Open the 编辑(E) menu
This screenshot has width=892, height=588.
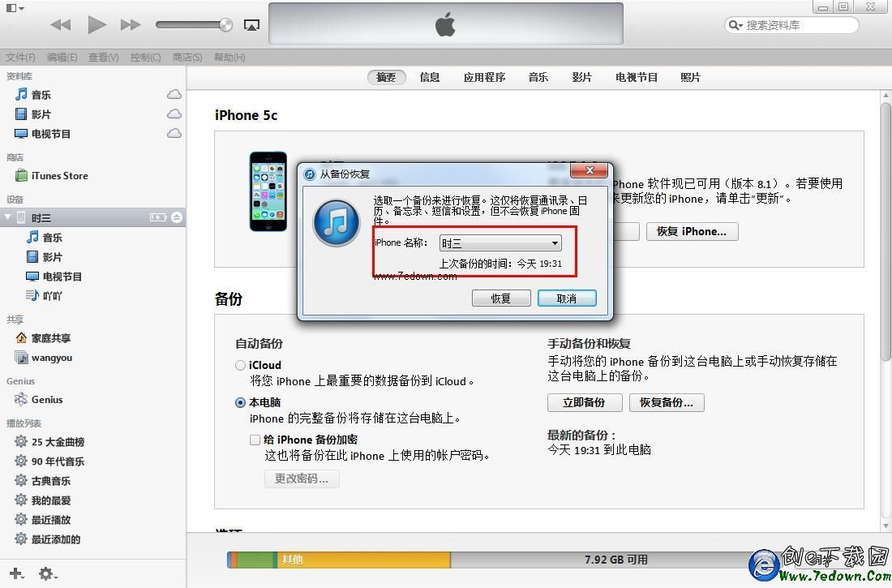point(62,57)
